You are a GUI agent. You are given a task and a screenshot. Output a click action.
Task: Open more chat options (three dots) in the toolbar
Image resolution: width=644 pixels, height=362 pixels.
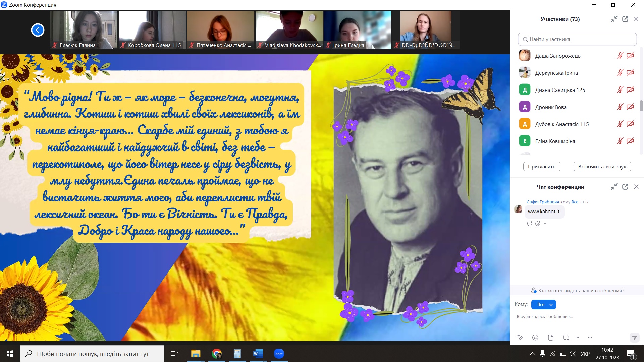[x=590, y=338]
